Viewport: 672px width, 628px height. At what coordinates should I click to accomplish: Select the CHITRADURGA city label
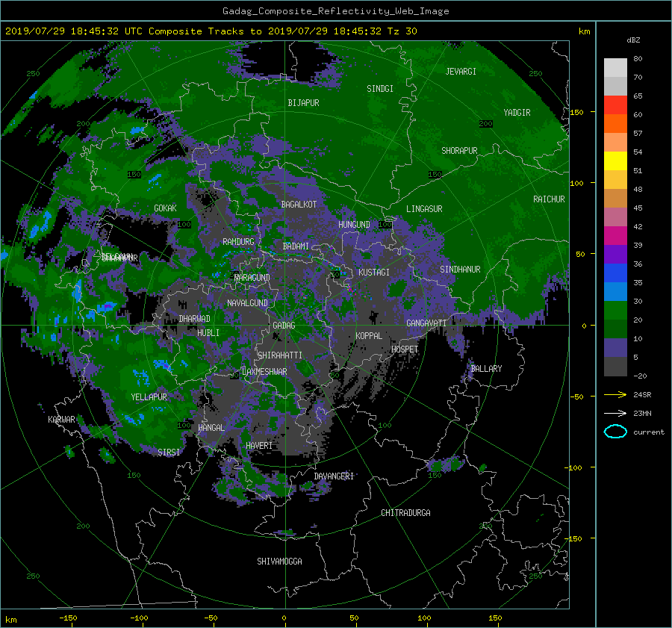tap(406, 513)
